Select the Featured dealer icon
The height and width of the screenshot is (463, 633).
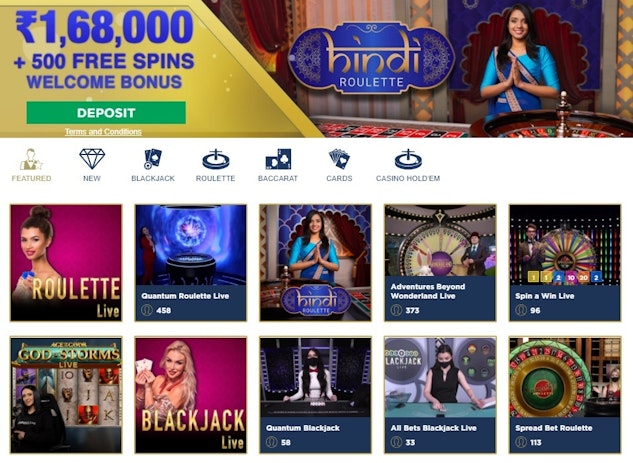click(x=31, y=159)
